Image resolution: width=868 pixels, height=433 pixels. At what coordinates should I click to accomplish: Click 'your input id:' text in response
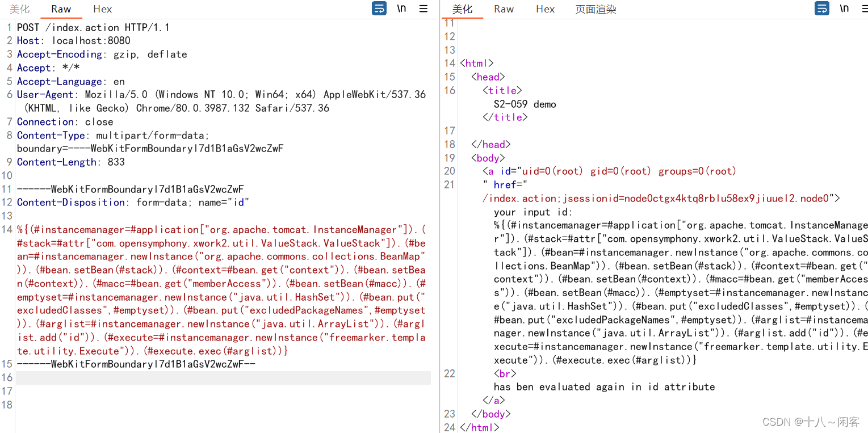[x=534, y=212]
